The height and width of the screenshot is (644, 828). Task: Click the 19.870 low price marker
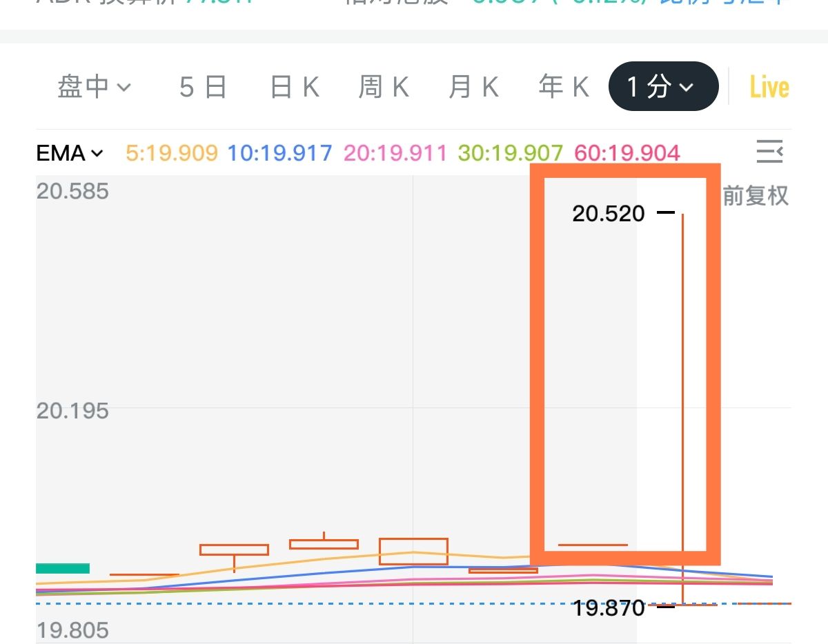coord(609,607)
